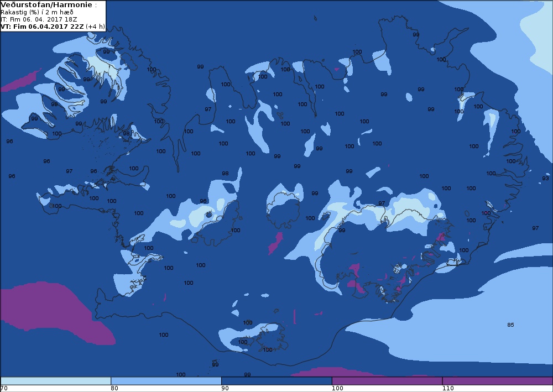
Task: Click the "IT: Fim 06. 04. 2017 18Z" line
Action: coord(39,19)
